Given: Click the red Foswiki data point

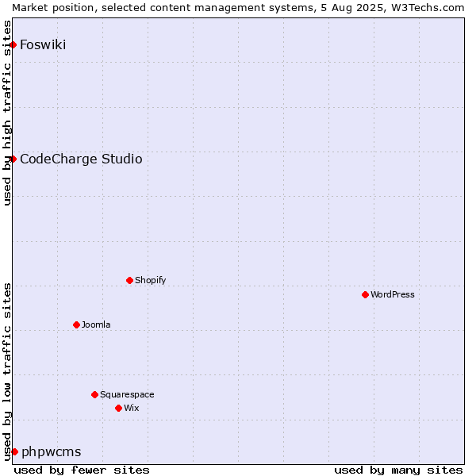Looking at the screenshot, I should click(13, 45).
